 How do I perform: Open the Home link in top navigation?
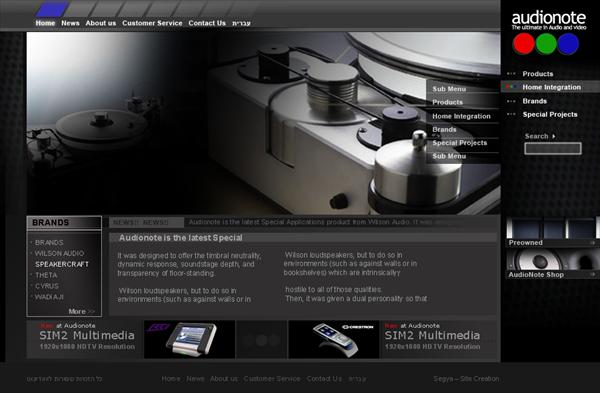coord(45,23)
